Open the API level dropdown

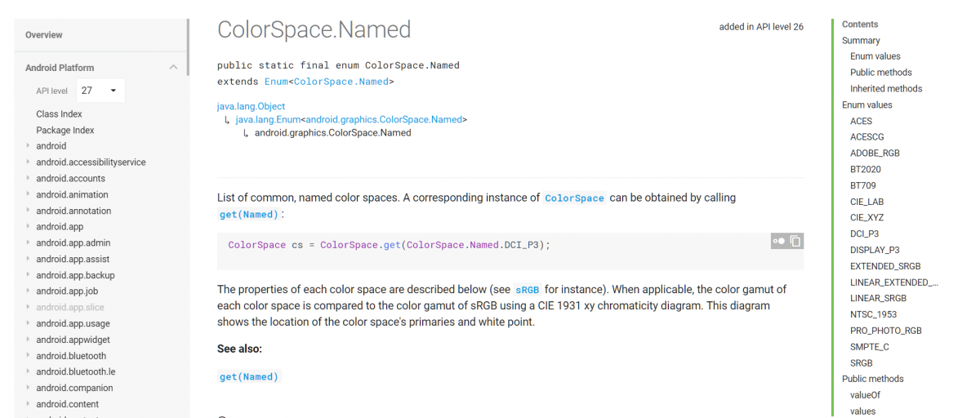pos(100,91)
